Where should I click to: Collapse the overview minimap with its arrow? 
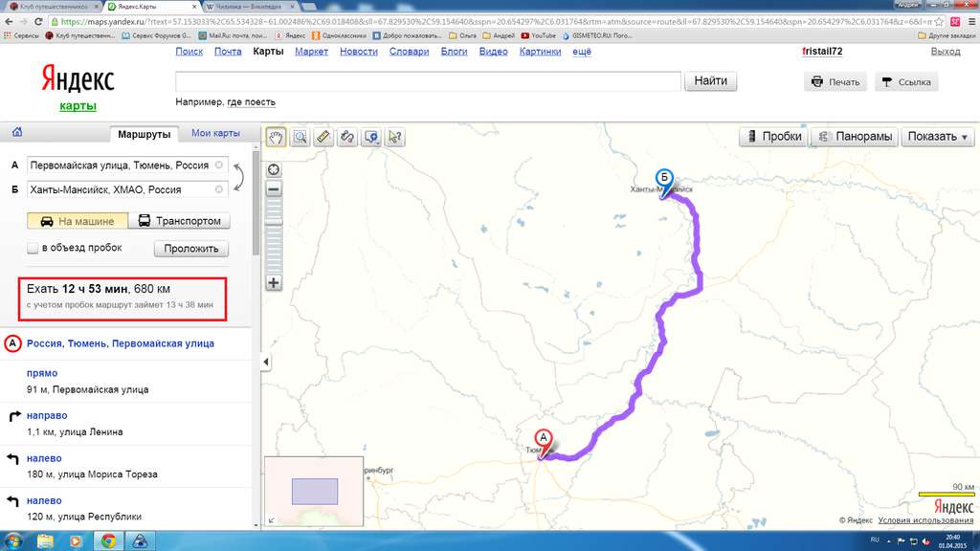pos(271,520)
